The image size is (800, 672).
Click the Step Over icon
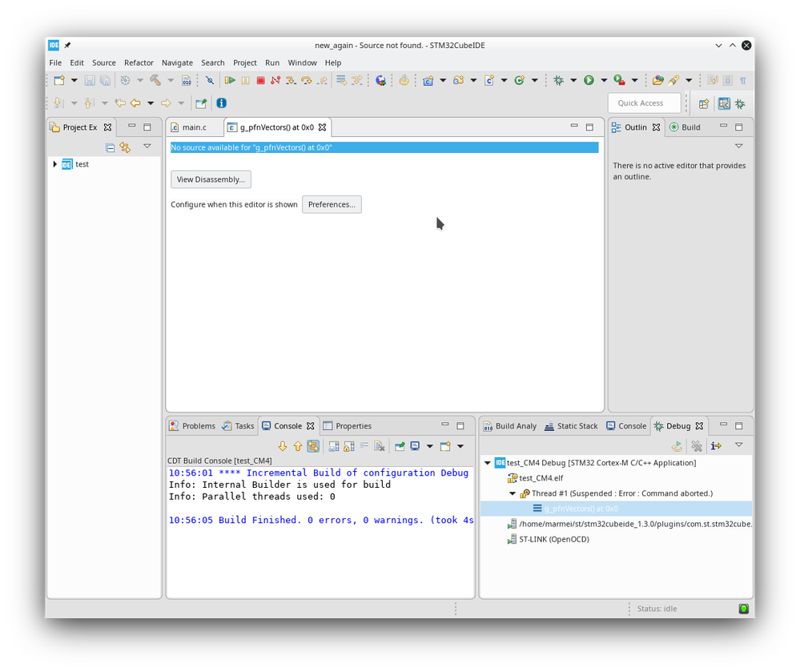point(306,80)
